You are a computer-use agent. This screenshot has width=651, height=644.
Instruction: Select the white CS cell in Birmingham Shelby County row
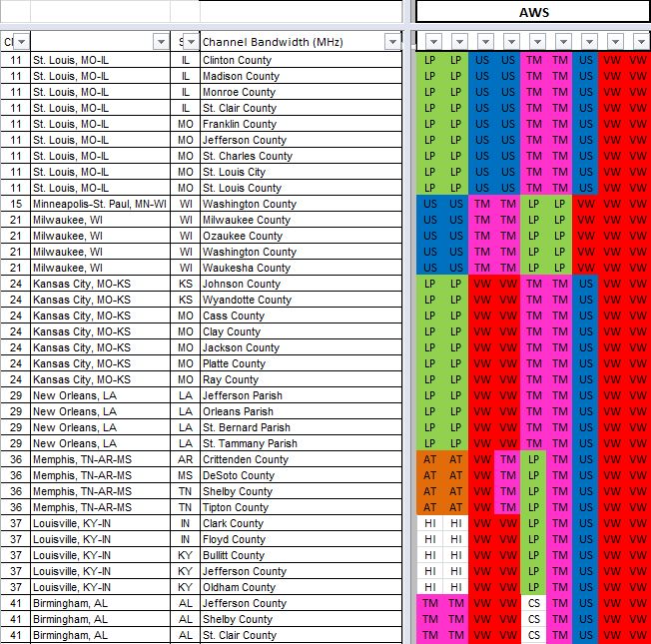(x=534, y=619)
